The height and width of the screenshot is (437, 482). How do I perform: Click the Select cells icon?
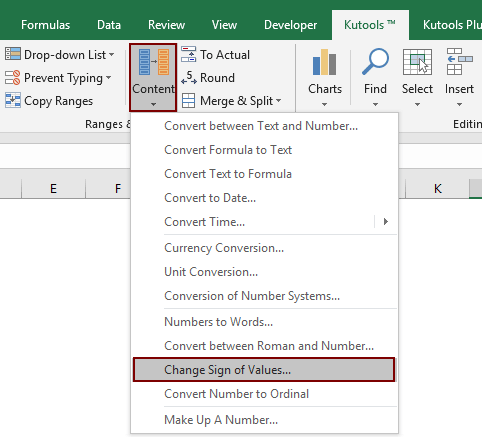pyautogui.click(x=417, y=62)
